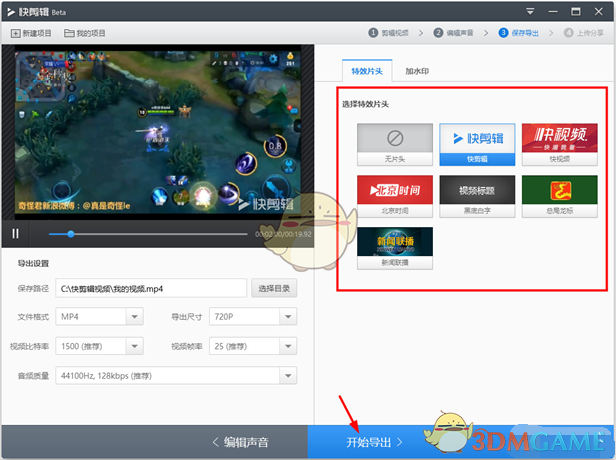Image resolution: width=616 pixels, height=460 pixels.
Task: Go to step 1 剪辑视频
Action: point(389,33)
